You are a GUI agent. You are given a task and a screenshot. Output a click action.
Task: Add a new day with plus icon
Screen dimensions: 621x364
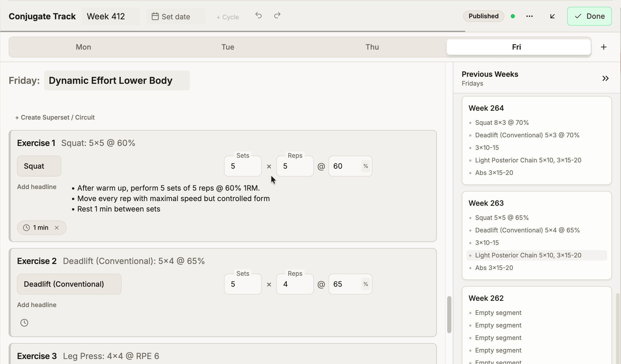click(604, 47)
